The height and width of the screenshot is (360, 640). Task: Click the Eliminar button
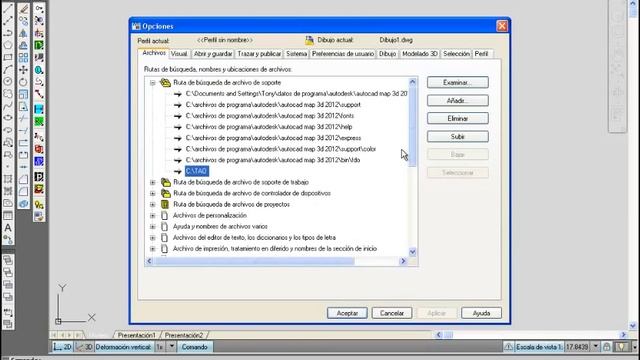458,118
